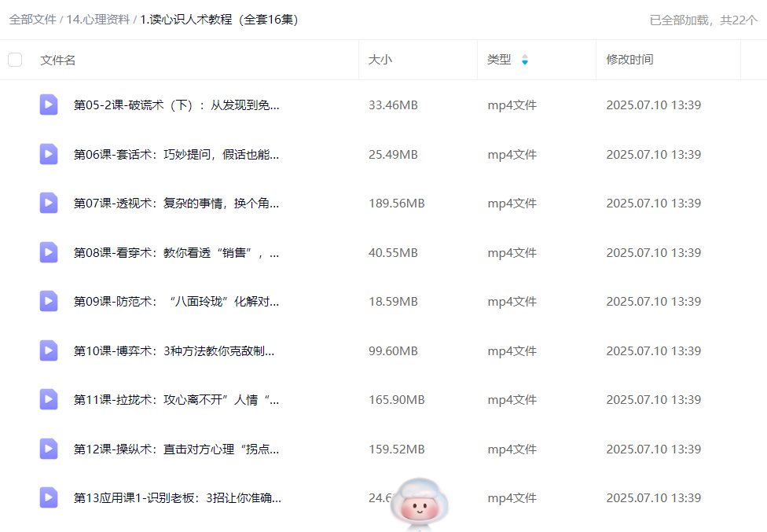Select the 第07课-透视术 row's 189.56MB size cell
This screenshot has width=767, height=532.
click(396, 204)
